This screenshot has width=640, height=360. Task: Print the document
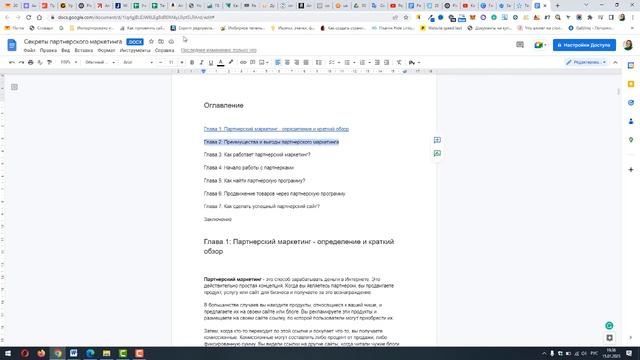coord(31,62)
